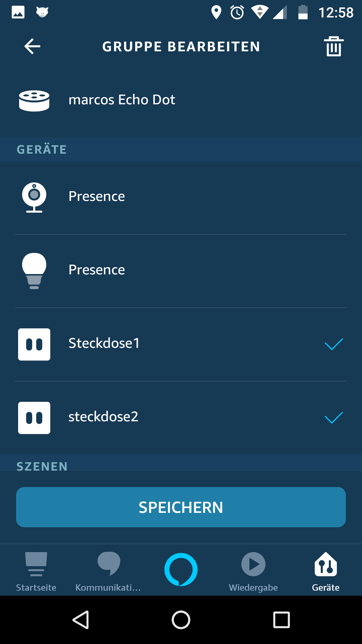Select the Presence light device row
The height and width of the screenshot is (644, 362).
coord(181,271)
